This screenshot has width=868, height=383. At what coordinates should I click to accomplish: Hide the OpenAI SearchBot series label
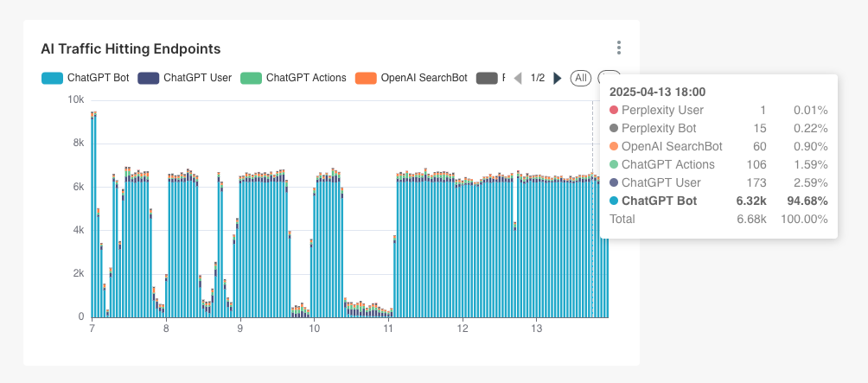point(424,78)
